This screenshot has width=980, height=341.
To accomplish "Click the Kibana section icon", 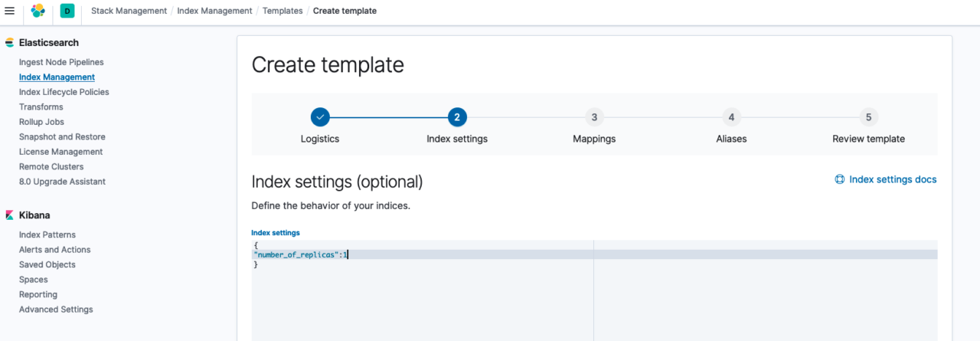I will pos(9,215).
